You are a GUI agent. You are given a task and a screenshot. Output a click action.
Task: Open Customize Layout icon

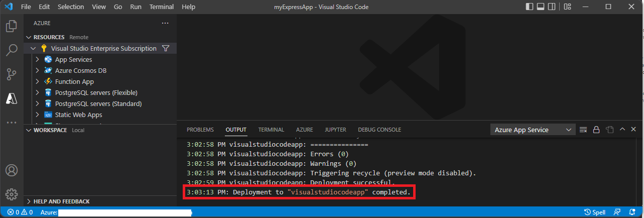pyautogui.click(x=567, y=7)
